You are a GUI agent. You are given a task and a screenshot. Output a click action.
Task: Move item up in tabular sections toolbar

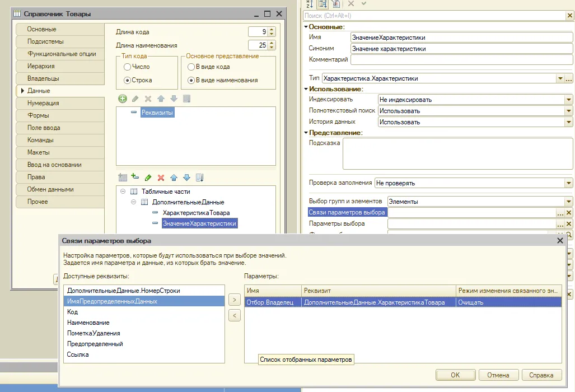(x=174, y=178)
